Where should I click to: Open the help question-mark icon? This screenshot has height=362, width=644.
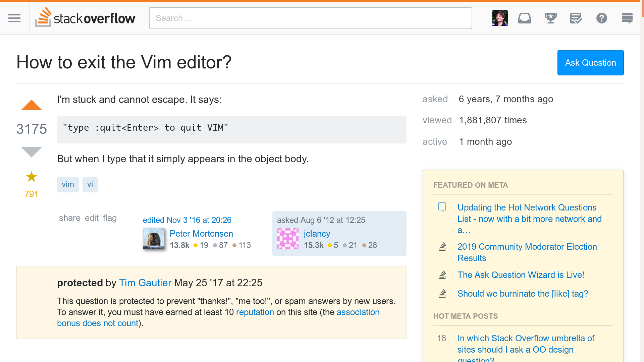pos(601,18)
